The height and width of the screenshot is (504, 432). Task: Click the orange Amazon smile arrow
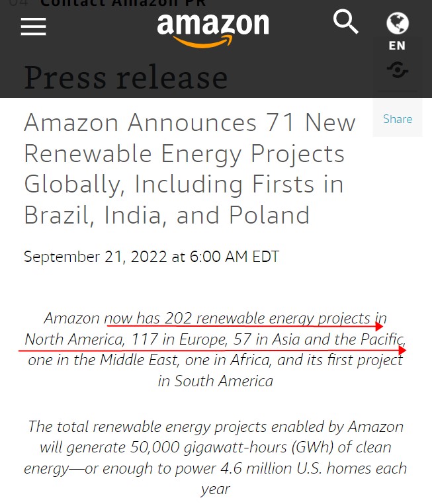click(203, 42)
